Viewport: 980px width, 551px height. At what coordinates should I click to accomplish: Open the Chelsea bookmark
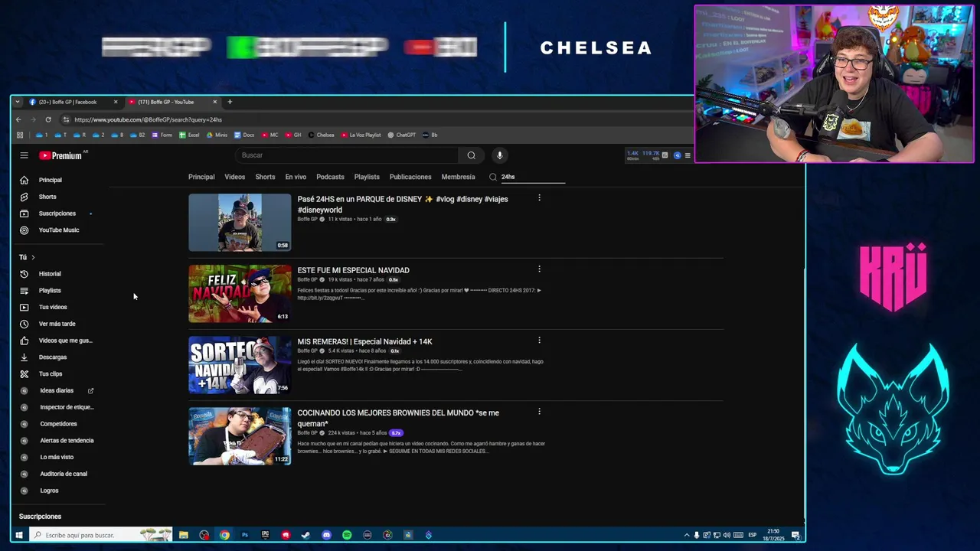[x=322, y=135]
